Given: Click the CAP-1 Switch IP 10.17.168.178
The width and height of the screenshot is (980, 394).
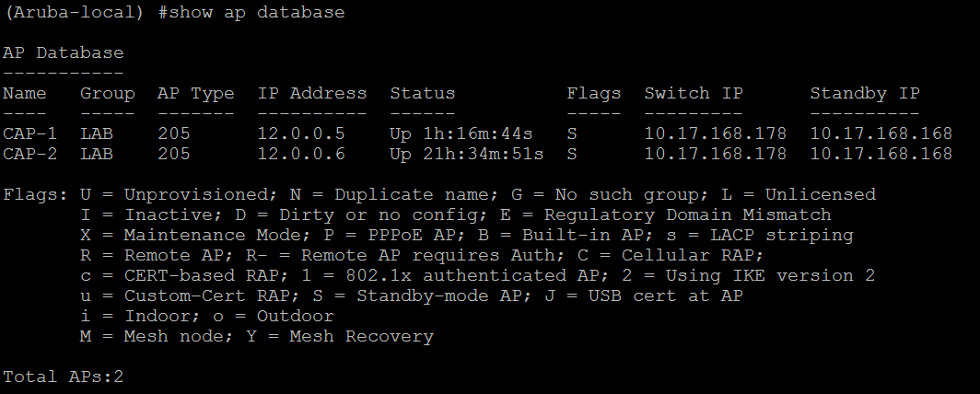Looking at the screenshot, I should click(716, 133).
